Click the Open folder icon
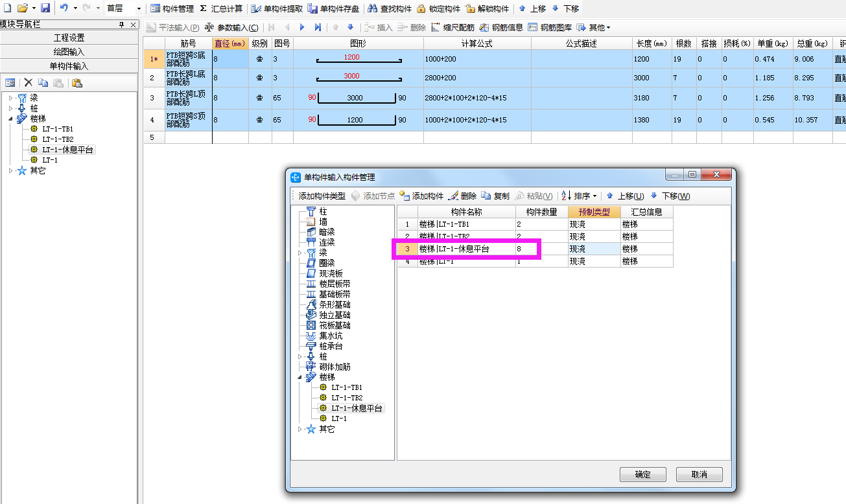 click(x=22, y=8)
